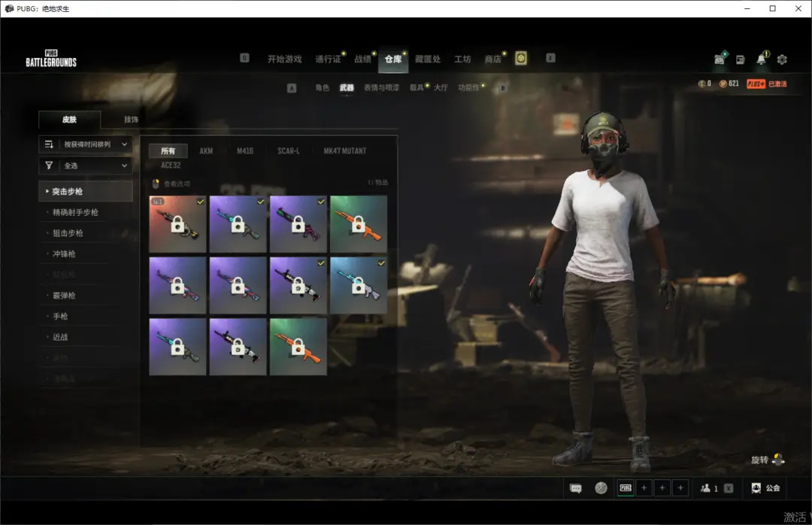Filter skins by AKM

click(x=206, y=151)
